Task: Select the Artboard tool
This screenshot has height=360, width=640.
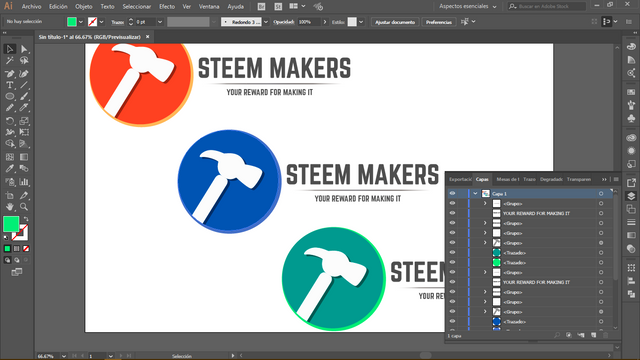Action: click(x=10, y=196)
